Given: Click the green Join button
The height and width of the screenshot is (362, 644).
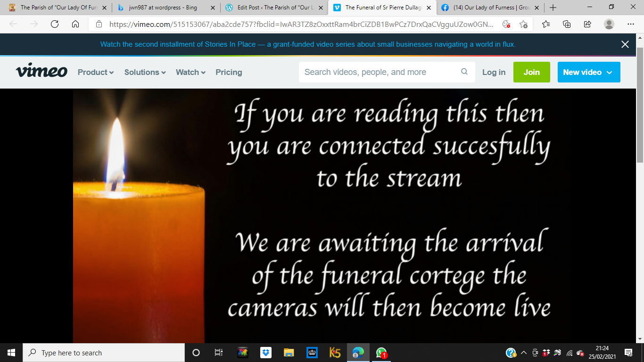Looking at the screenshot, I should tap(531, 72).
